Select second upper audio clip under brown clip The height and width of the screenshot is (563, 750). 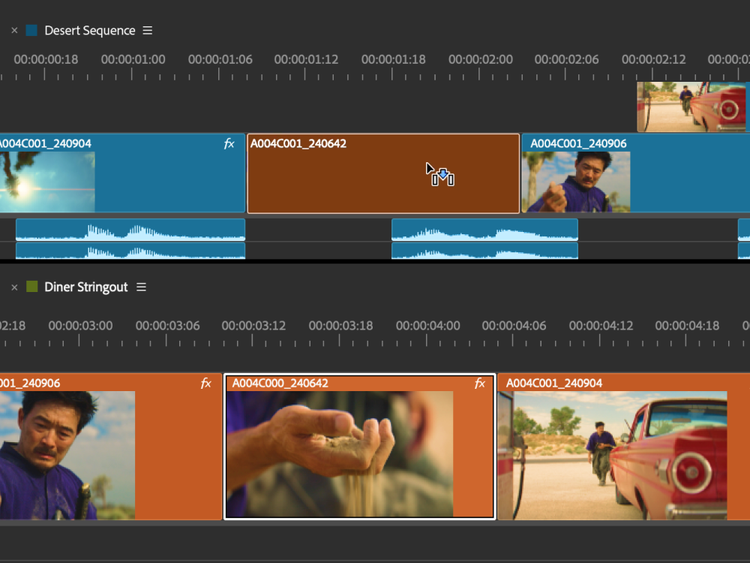(485, 230)
